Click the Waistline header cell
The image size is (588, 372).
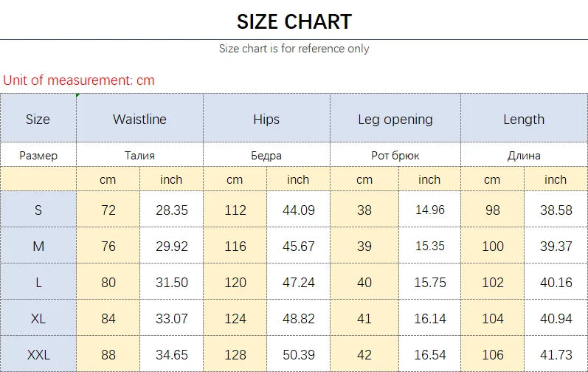140,119
